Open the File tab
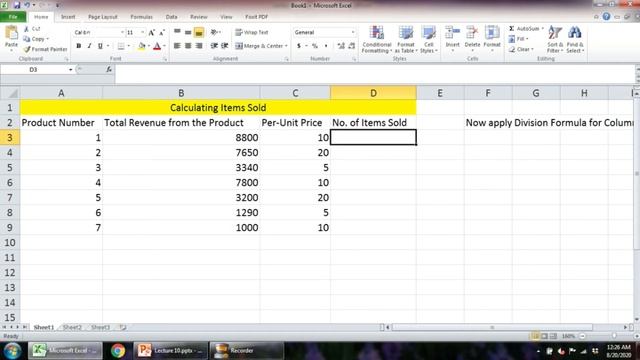Screen dimensions: 640x360 pos(13,17)
